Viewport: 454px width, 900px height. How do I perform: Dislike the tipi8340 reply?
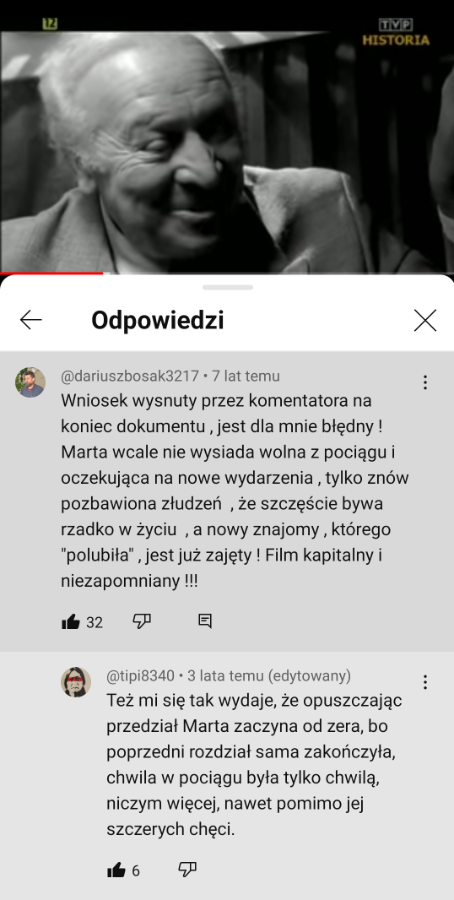pos(188,870)
